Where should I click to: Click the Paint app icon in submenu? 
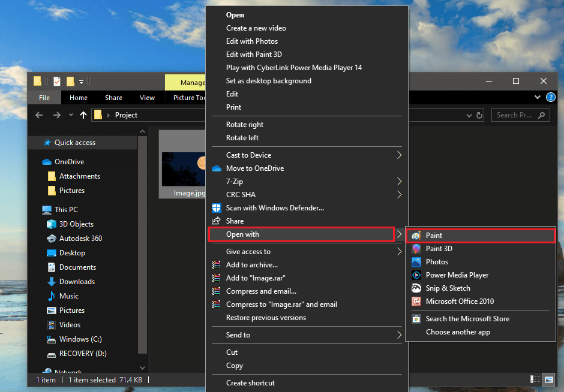(416, 236)
